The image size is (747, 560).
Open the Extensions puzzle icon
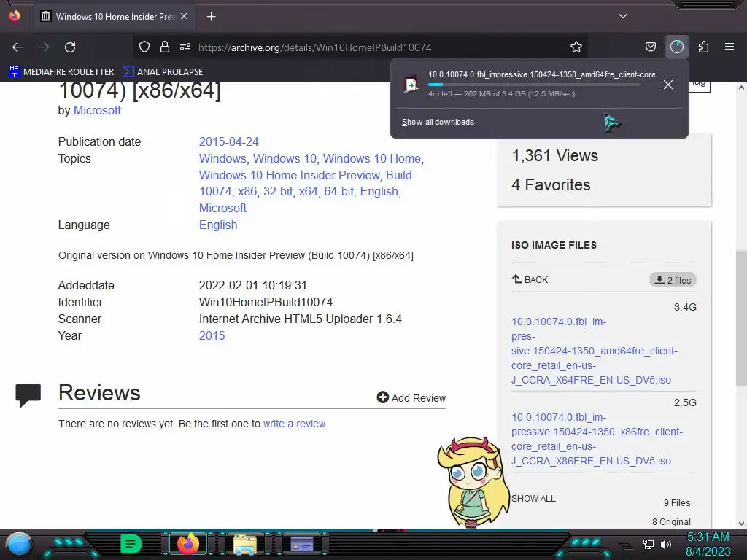(x=703, y=47)
